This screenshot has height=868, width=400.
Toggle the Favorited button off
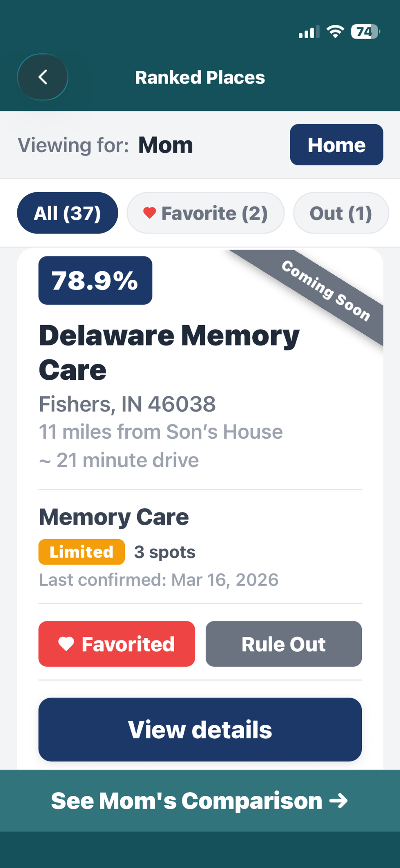117,644
